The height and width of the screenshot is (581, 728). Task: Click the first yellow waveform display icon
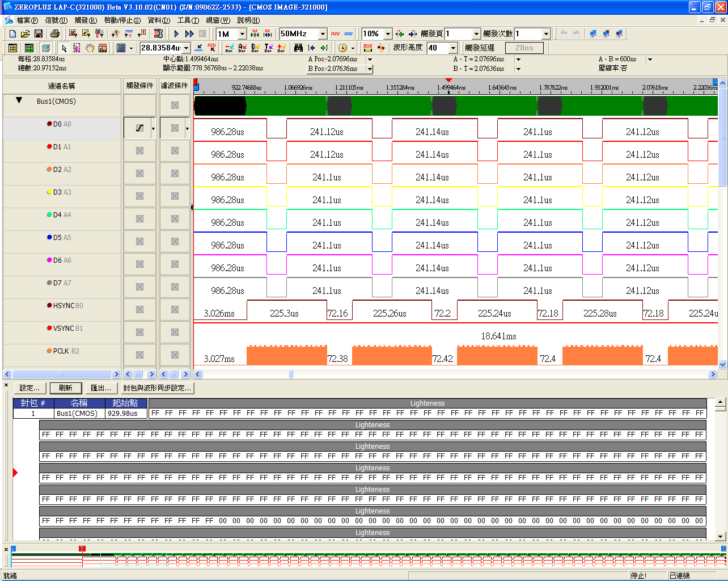click(x=13, y=48)
